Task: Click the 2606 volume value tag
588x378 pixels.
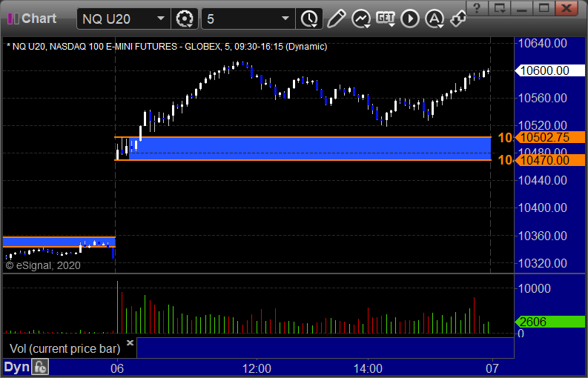Action: [549, 322]
